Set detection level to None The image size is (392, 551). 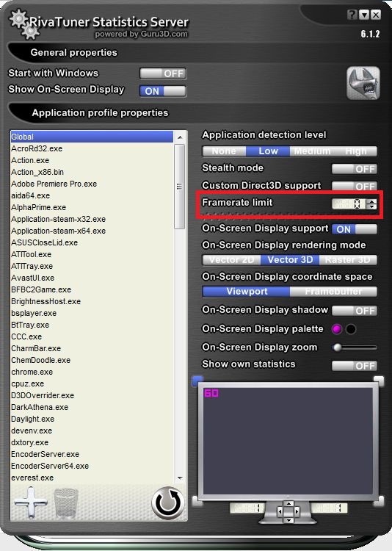coord(224,151)
